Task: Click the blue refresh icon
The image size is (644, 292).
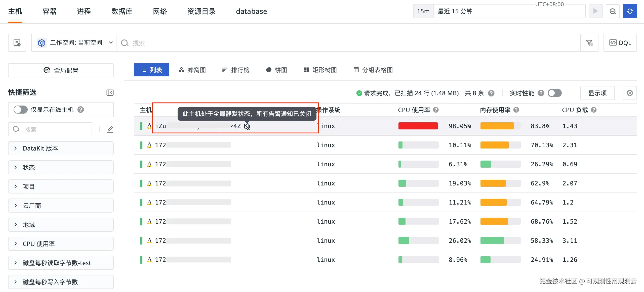Action: tap(629, 11)
